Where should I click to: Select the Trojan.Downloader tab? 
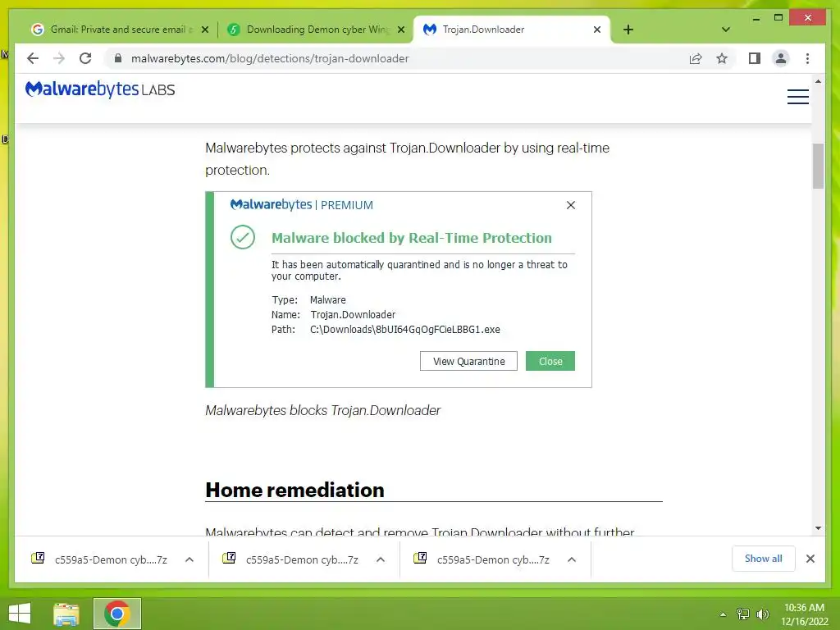482,30
